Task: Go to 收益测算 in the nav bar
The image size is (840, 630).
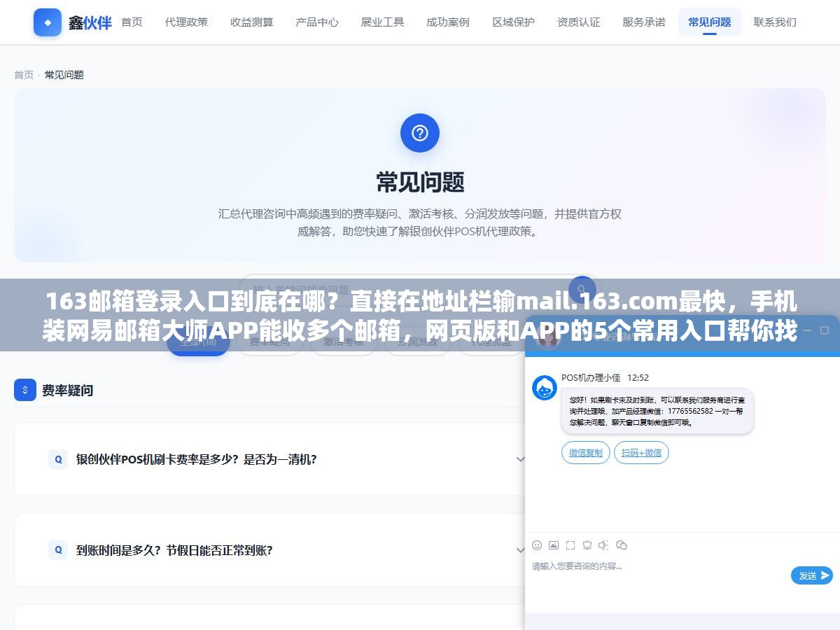Action: (252, 22)
